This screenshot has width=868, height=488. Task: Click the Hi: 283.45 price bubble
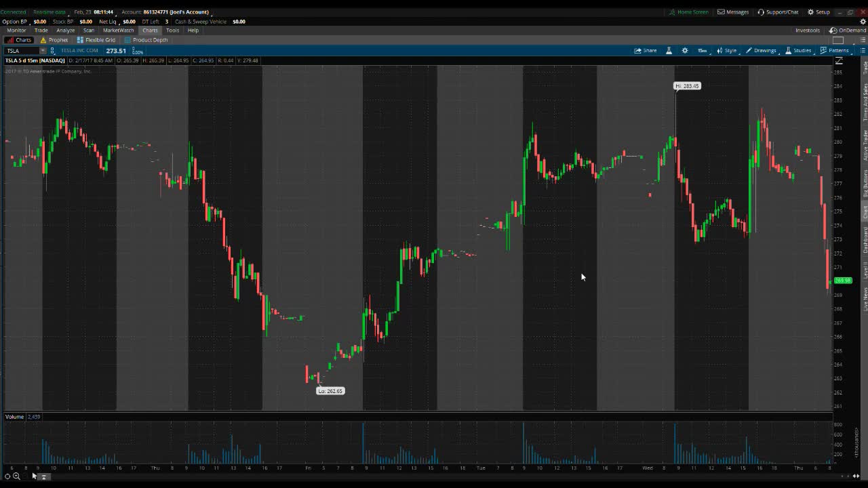click(687, 86)
